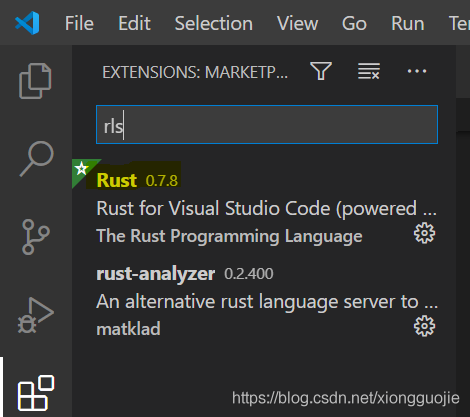Open the Search view icon

coord(36,159)
